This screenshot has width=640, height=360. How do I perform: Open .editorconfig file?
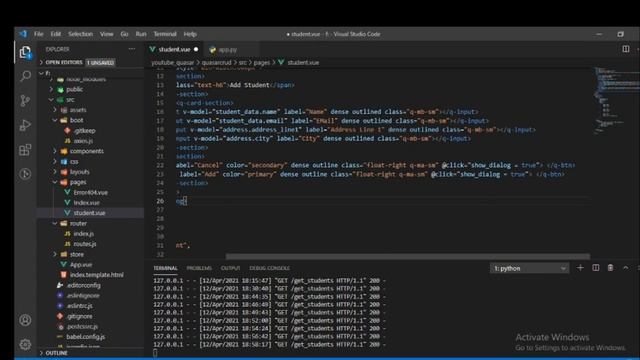(x=83, y=285)
